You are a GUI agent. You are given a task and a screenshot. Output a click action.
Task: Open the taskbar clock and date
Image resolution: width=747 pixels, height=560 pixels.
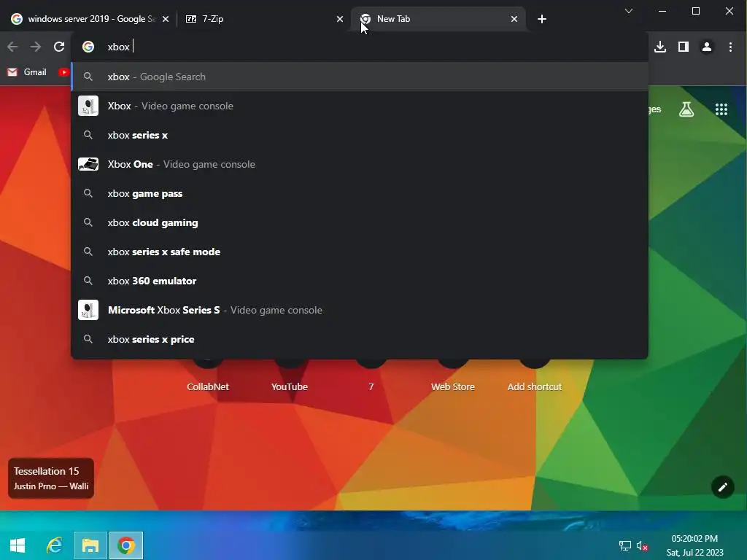point(694,545)
